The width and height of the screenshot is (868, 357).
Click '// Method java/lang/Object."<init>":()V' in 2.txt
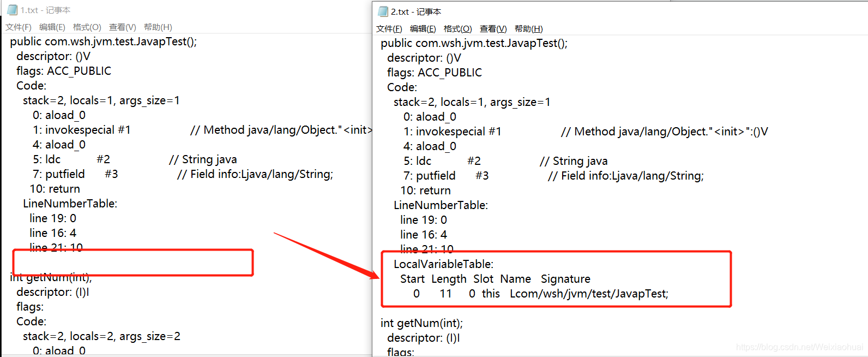pyautogui.click(x=665, y=132)
